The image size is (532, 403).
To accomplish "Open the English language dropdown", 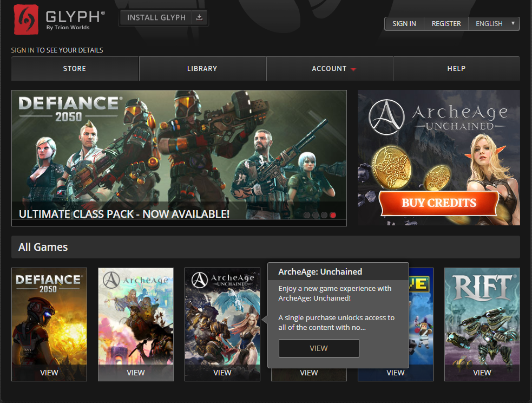I will (494, 24).
